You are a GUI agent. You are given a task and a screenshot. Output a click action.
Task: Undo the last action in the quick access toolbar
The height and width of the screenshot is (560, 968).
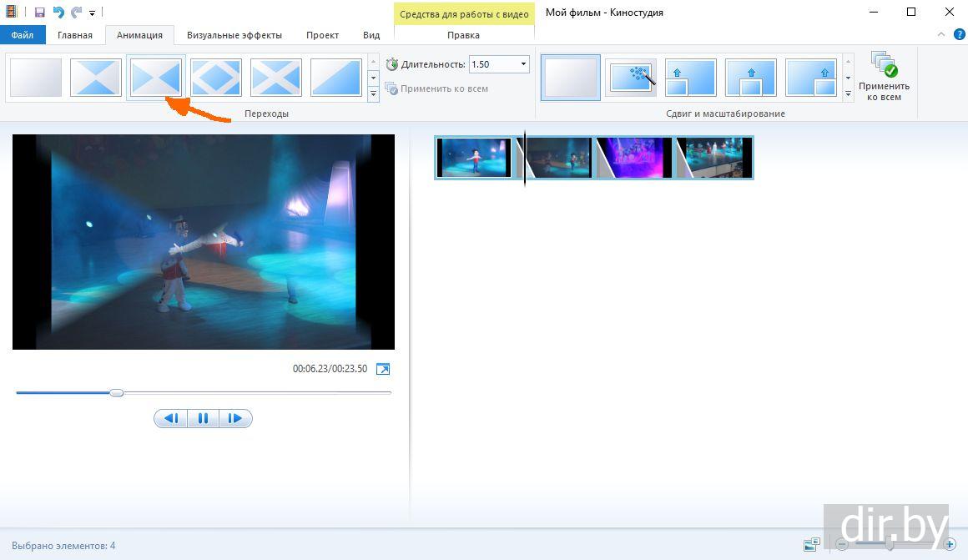click(58, 13)
